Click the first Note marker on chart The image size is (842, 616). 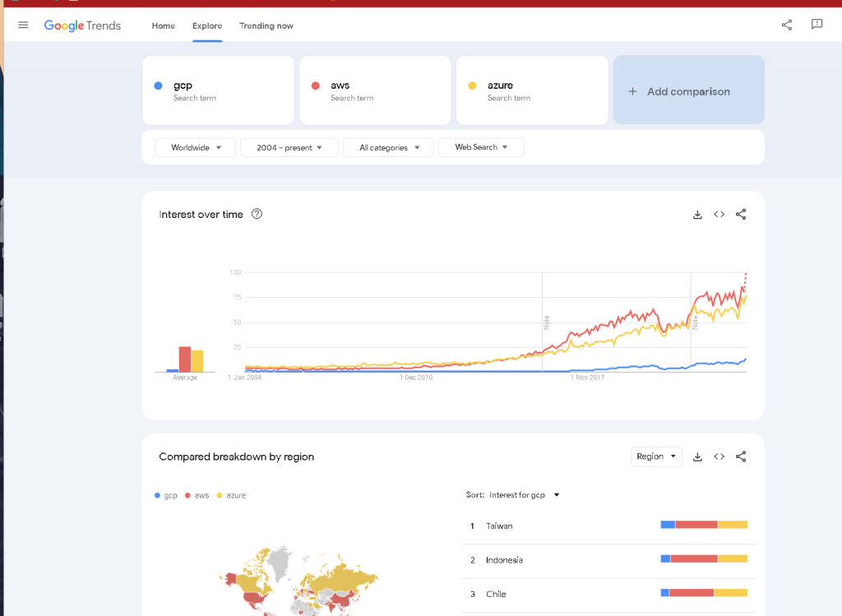(x=546, y=322)
